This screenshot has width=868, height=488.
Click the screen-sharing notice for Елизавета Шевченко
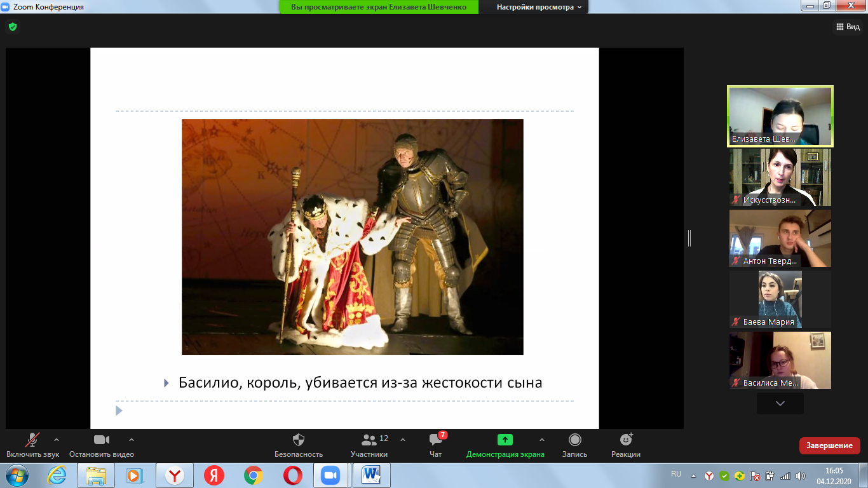tap(379, 7)
